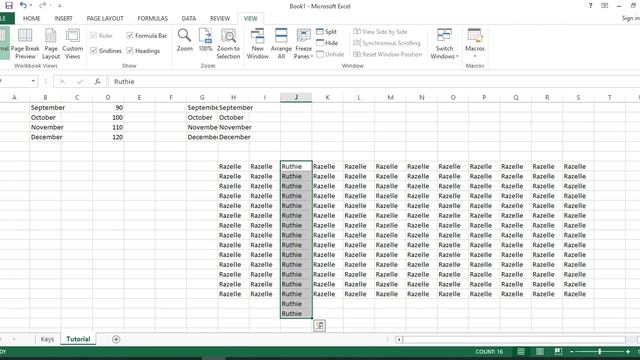Open the DATA ribbon tab
640x360 pixels.
point(189,18)
